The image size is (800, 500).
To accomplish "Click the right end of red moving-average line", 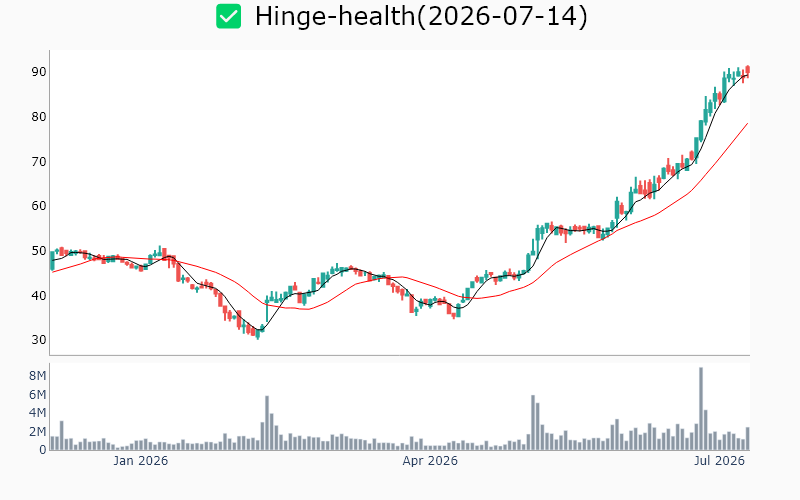I will (x=747, y=123).
